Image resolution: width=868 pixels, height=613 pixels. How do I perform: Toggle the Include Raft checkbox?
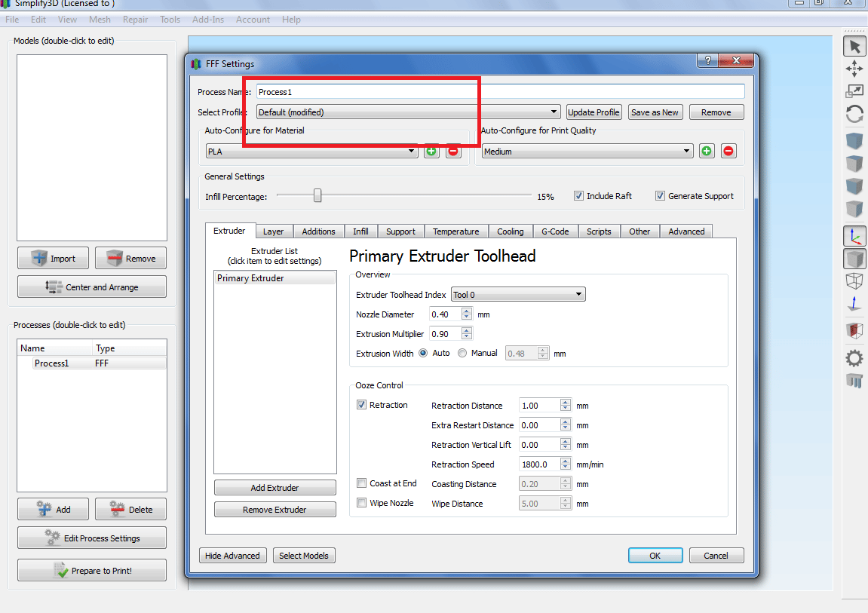[x=578, y=196]
